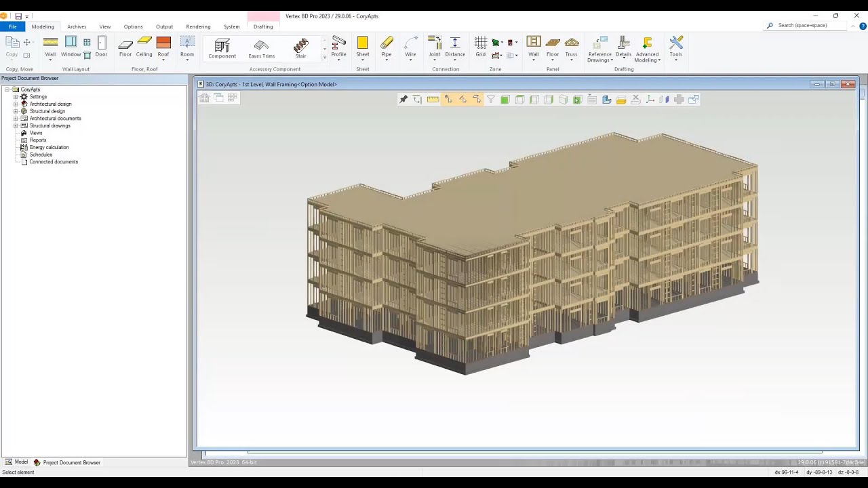Select the Wire tool
The height and width of the screenshot is (488, 868).
coord(410,46)
